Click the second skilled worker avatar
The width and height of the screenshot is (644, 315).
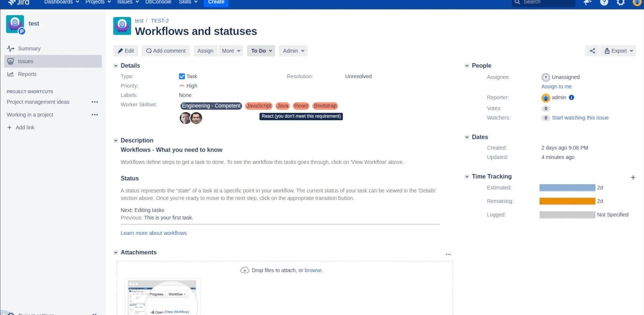click(196, 118)
